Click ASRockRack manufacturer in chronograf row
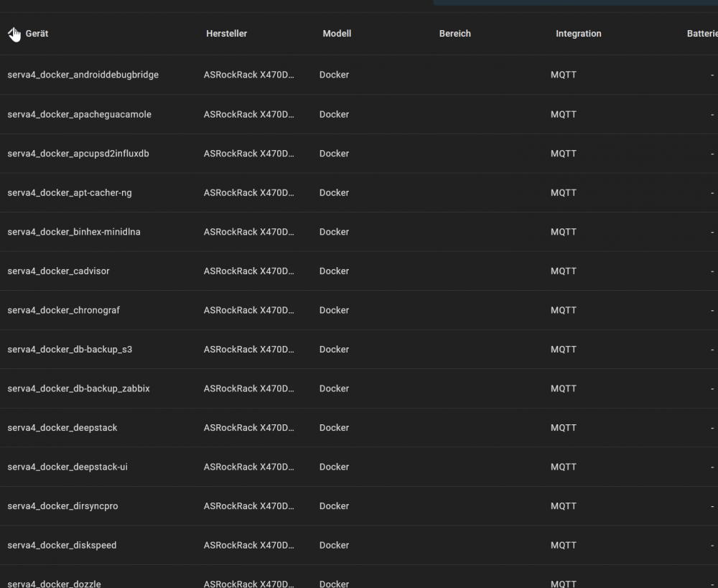Image resolution: width=718 pixels, height=588 pixels. point(248,310)
